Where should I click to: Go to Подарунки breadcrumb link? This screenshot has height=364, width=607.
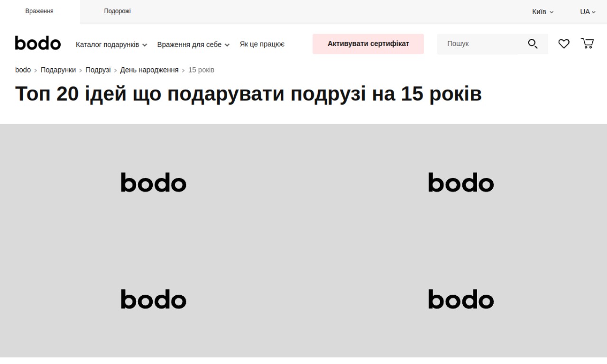tap(58, 70)
